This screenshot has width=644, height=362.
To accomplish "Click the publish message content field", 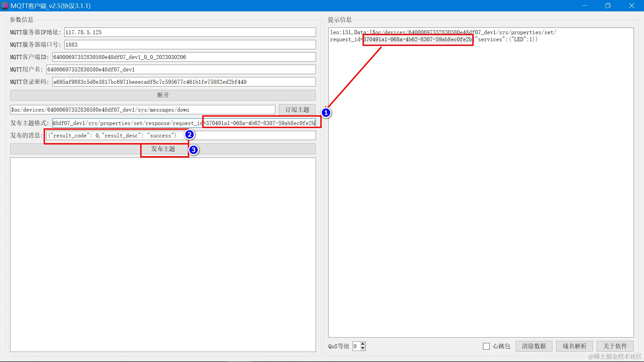I will [181, 135].
